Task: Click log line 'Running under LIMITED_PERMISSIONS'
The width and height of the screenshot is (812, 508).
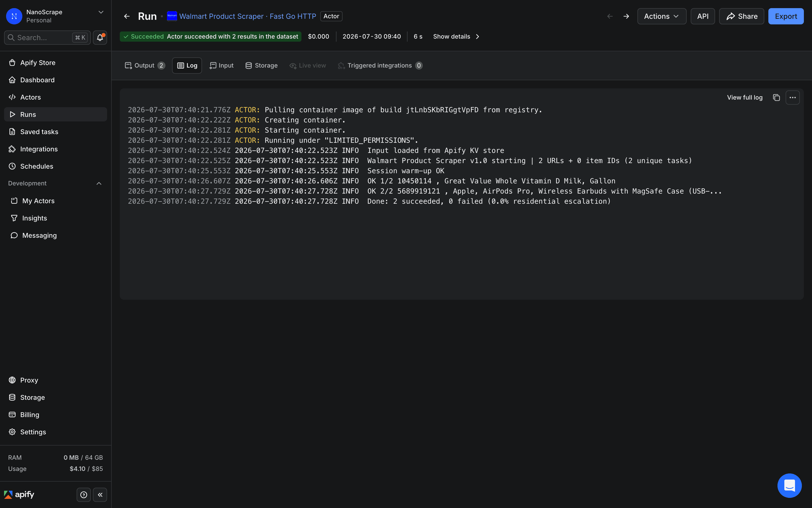Action: point(273,140)
